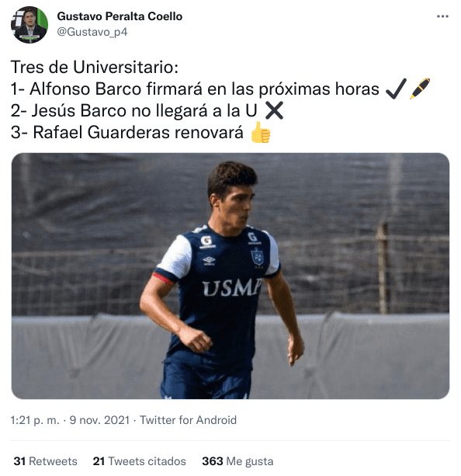
Task: Click Gustavo Peralta Coello's profile avatar
Action: 29,25
